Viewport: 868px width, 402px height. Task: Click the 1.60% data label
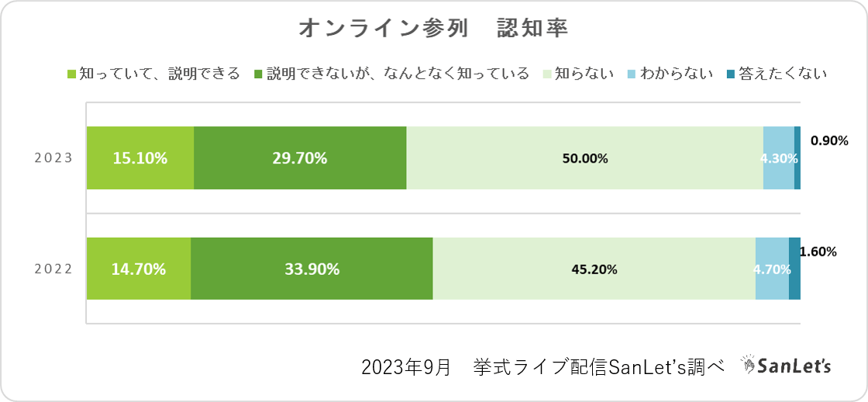pyautogui.click(x=819, y=252)
